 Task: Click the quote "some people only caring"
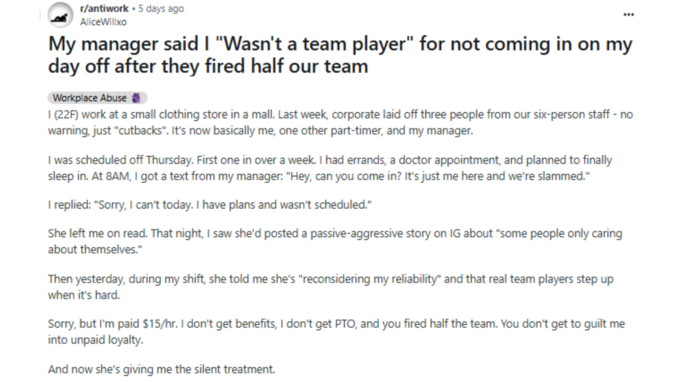coord(561,233)
